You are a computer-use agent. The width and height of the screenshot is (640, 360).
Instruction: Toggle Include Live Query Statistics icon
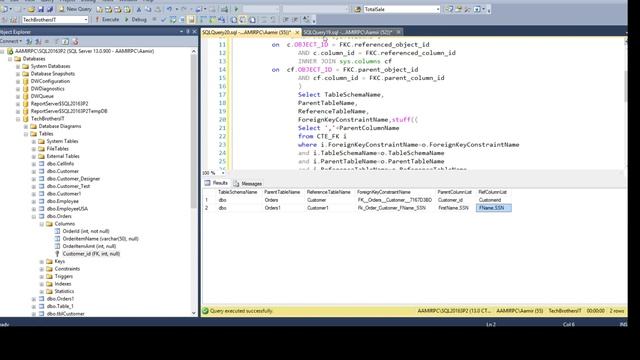click(213, 19)
